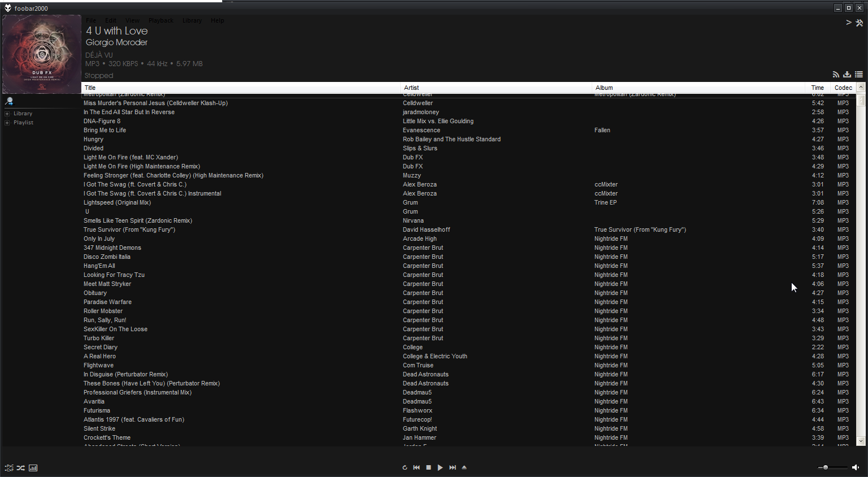Select track "Only In July"
Screen dimensions: 868x477
click(x=99, y=238)
